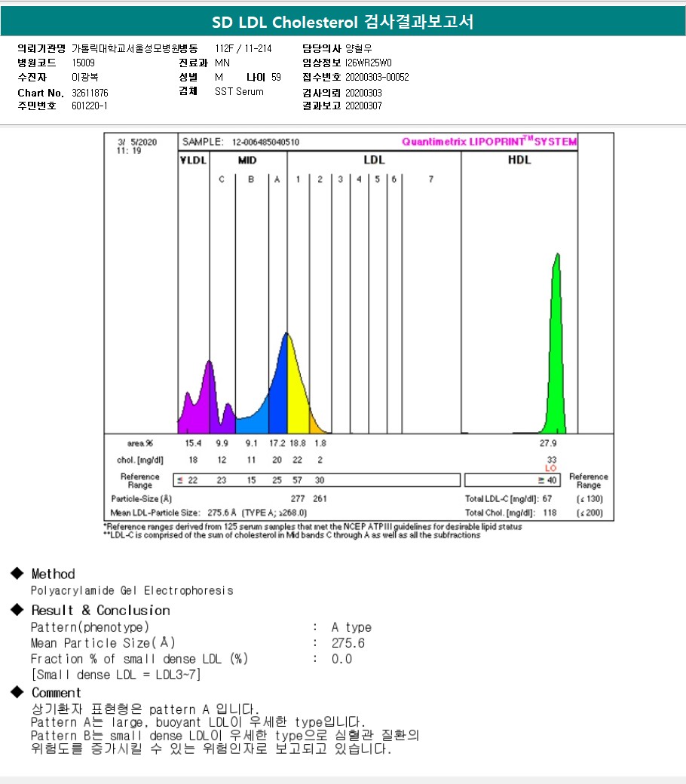Screen dimensions: 686x784
Task: Select VLDL area % value 15.4
Action: click(193, 443)
